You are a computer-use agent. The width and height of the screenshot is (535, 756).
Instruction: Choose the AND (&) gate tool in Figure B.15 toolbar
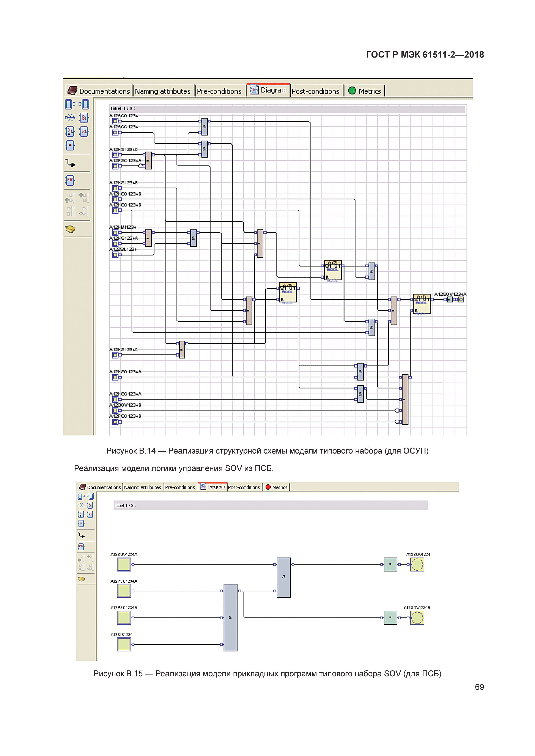click(x=90, y=505)
